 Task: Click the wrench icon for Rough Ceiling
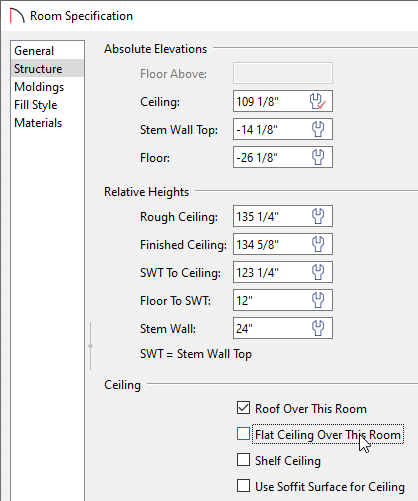point(318,216)
